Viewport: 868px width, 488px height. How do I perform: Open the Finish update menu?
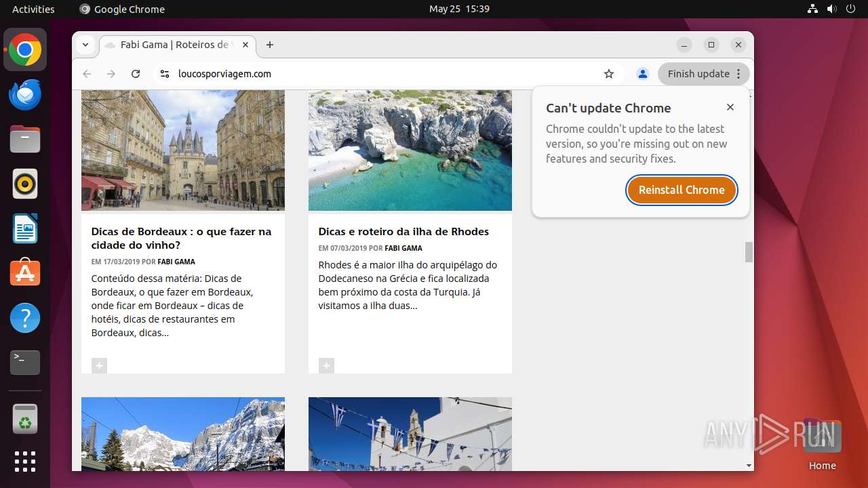(x=704, y=74)
